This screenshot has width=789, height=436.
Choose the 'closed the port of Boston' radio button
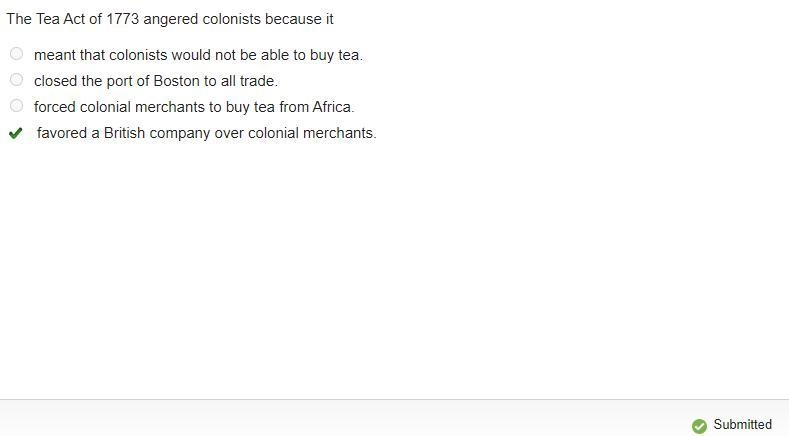click(17, 80)
